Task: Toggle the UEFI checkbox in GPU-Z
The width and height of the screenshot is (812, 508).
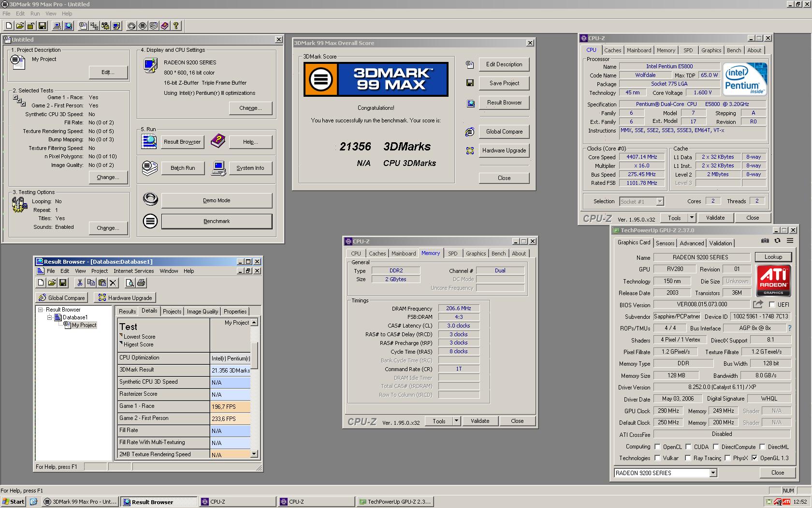Action: pyautogui.click(x=771, y=304)
